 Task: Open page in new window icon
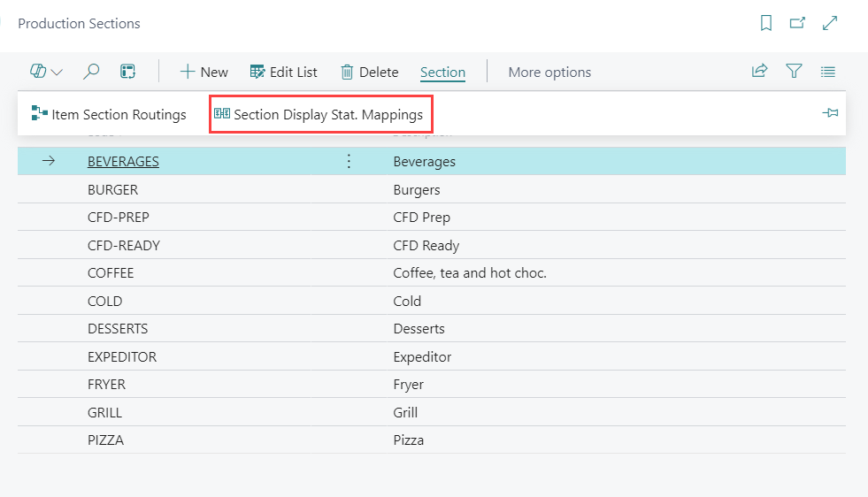point(797,24)
